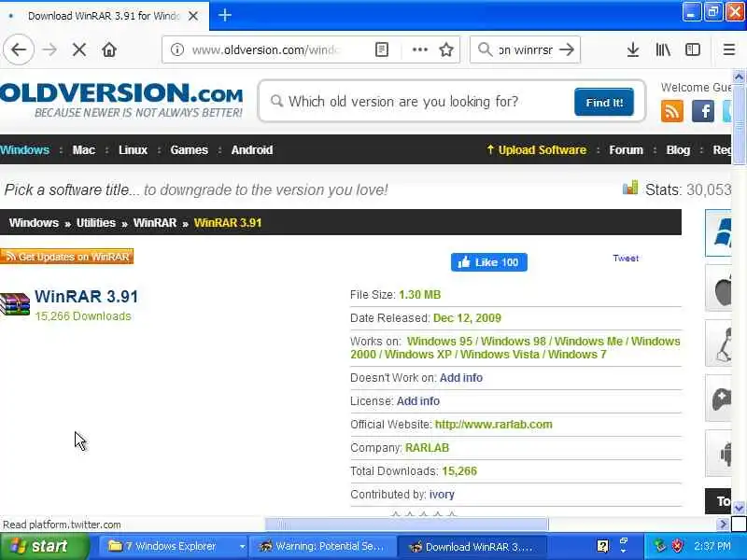Go back to the previous page

[x=19, y=49]
